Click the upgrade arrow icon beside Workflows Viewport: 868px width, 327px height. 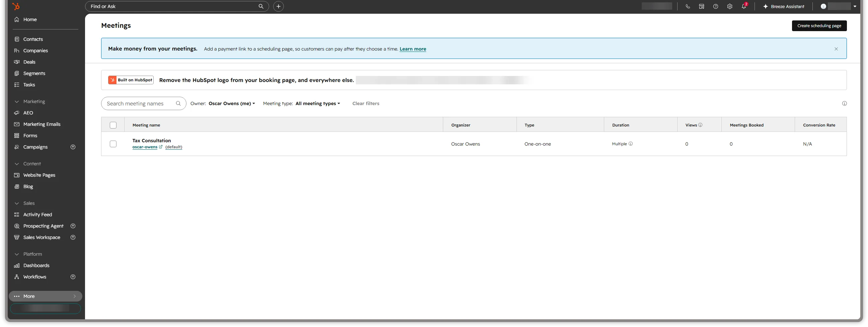click(73, 277)
